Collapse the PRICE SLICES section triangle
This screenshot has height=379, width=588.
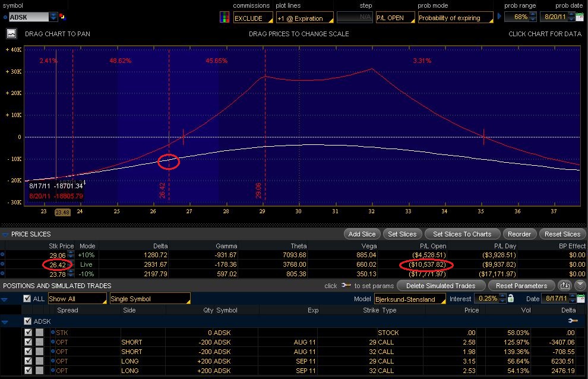point(5,234)
